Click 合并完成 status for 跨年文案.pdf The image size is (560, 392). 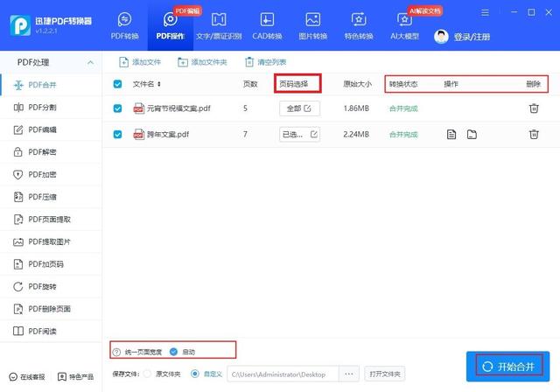click(x=403, y=135)
